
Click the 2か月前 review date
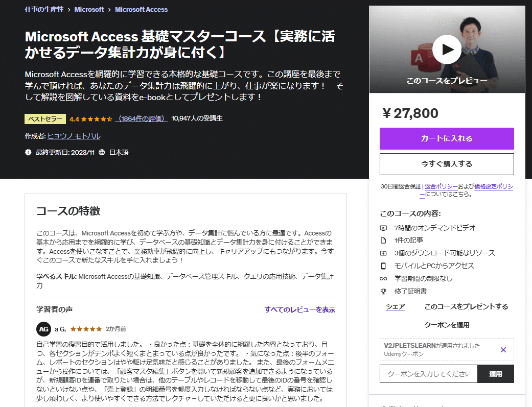(x=115, y=329)
